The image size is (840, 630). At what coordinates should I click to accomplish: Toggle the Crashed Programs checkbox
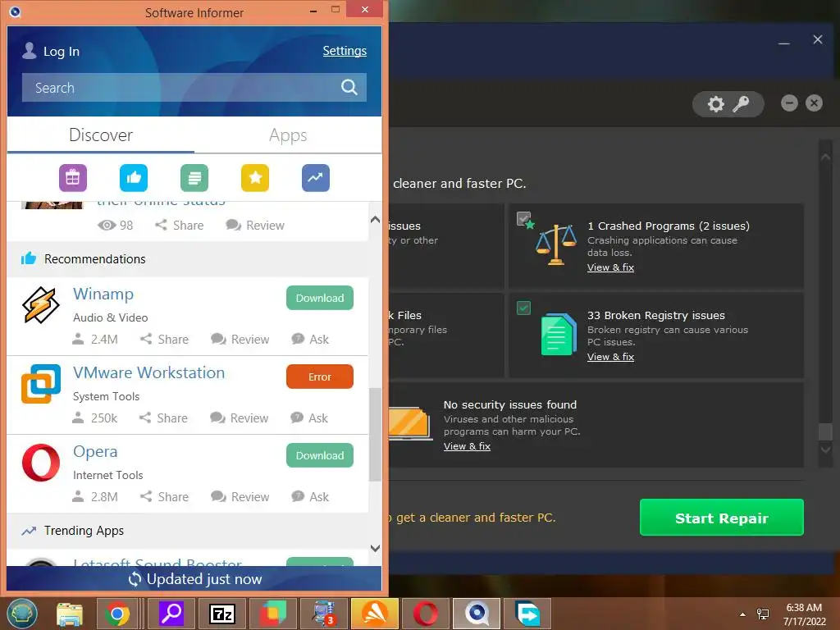[523, 218]
